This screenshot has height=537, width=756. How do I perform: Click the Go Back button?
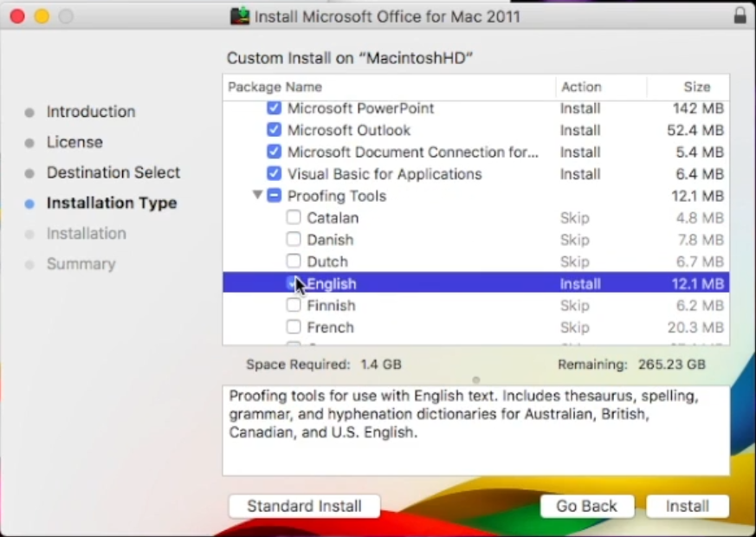coord(587,506)
